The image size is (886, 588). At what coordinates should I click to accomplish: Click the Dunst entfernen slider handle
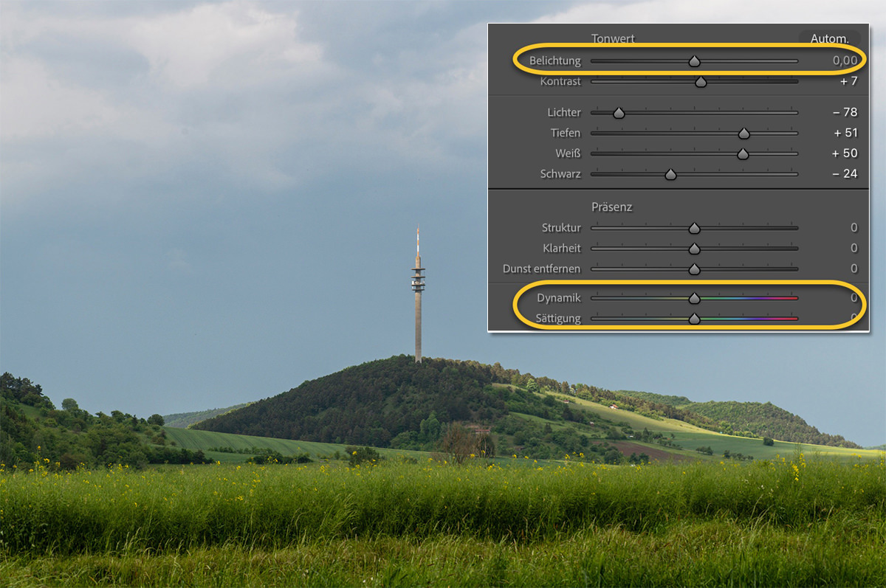(x=694, y=270)
